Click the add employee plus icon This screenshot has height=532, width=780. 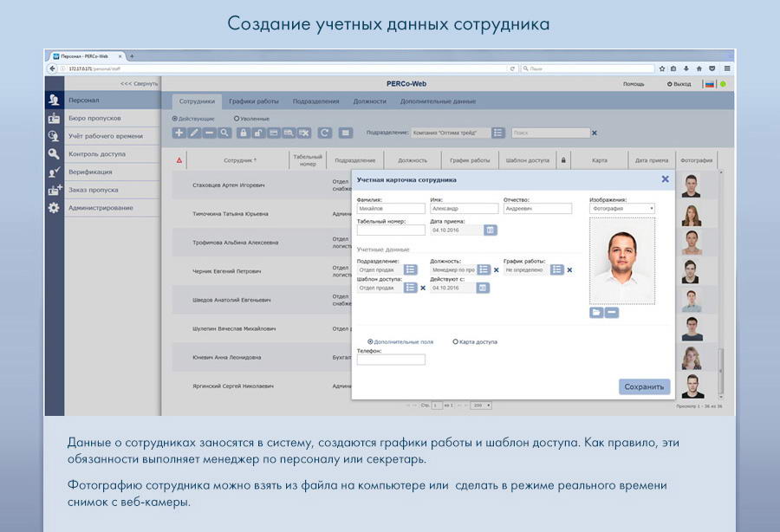coord(179,133)
